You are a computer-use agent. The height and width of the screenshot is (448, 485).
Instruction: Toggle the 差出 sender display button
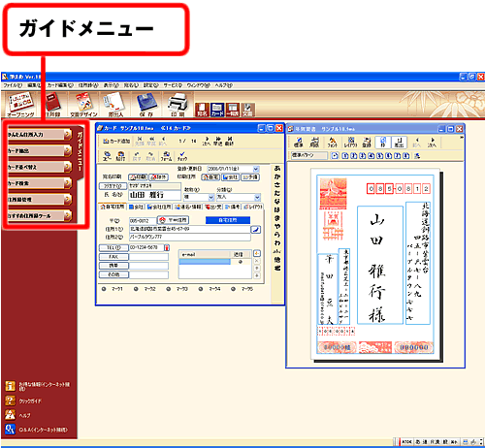tap(400, 143)
